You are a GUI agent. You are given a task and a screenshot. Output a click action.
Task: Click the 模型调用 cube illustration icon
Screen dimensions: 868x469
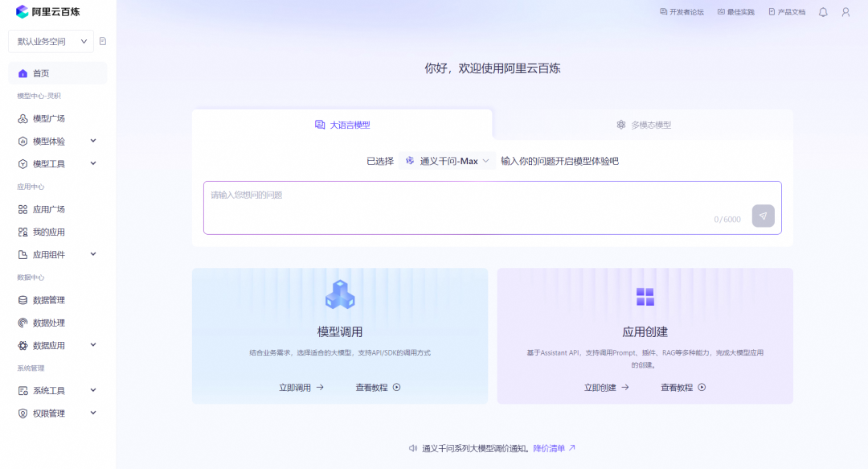[x=340, y=294]
